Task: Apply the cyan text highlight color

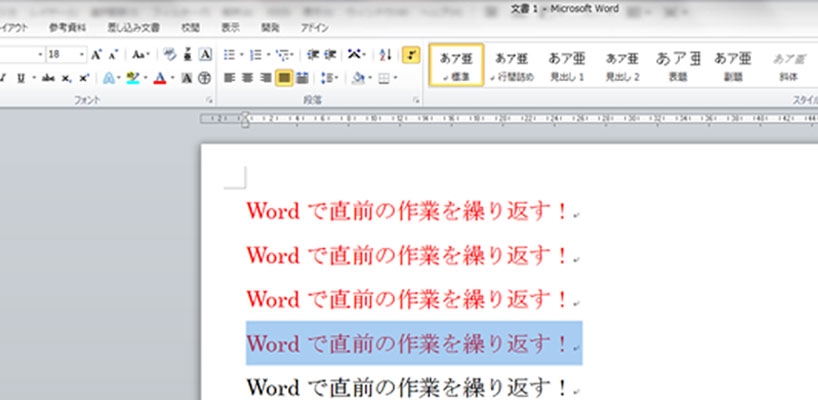Action: 134,78
